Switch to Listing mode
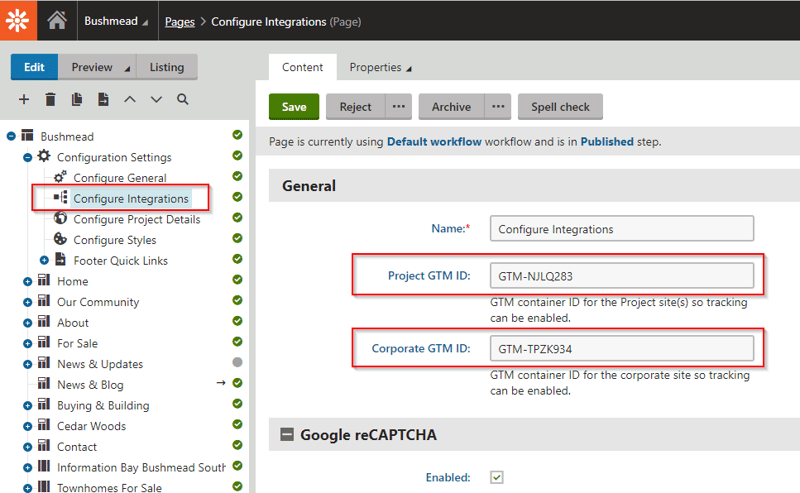 [167, 67]
